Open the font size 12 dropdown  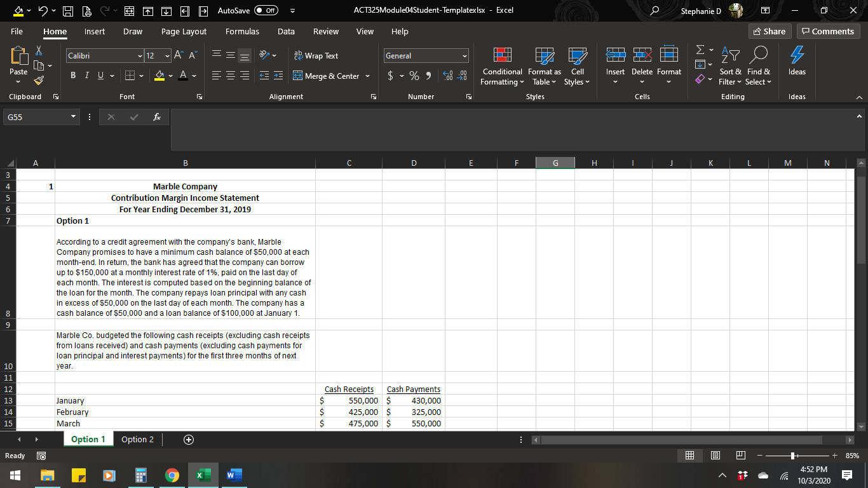coord(166,56)
